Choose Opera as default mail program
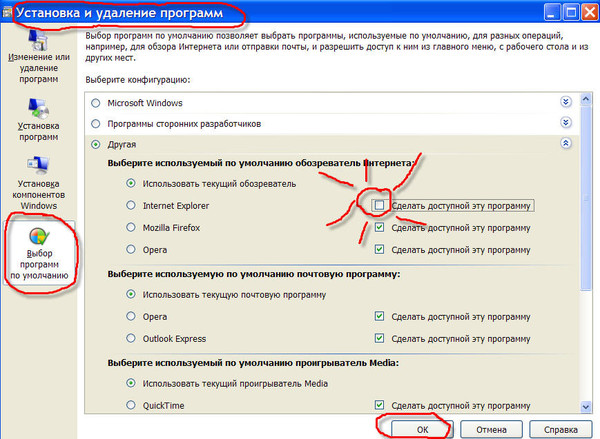This screenshot has width=600, height=439. pos(131,316)
